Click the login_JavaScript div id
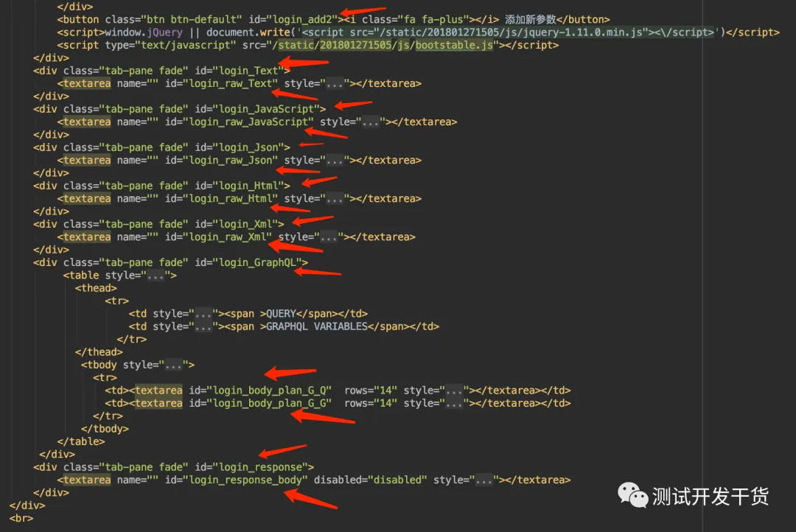The width and height of the screenshot is (796, 532). pos(267,109)
